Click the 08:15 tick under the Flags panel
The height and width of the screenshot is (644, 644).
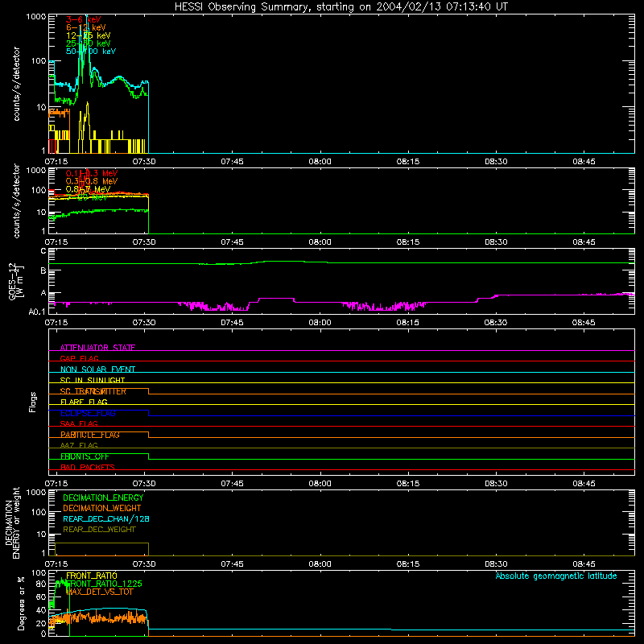click(408, 484)
